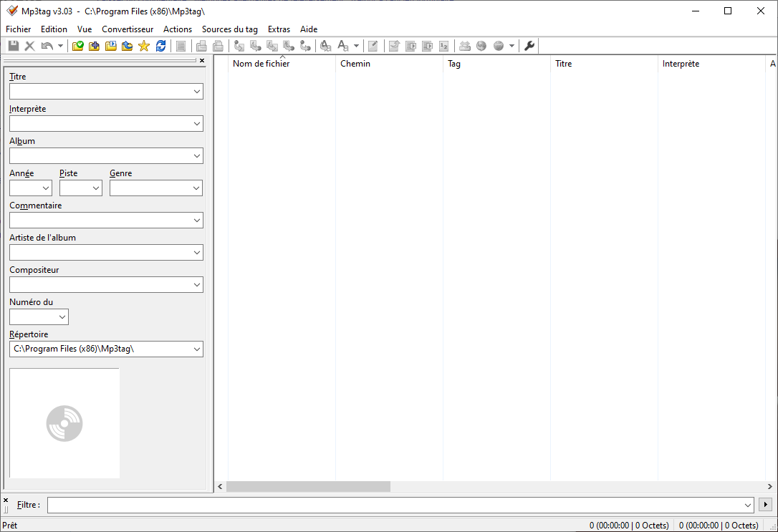This screenshot has width=778, height=532.
Task: Click the Extended tags pencil-page icon
Action: (373, 46)
